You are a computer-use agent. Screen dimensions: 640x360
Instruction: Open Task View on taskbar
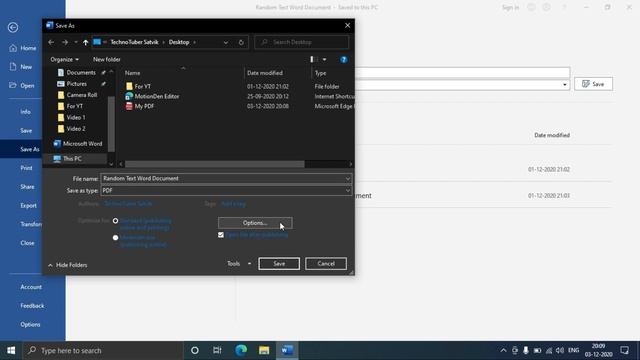pyautogui.click(x=217, y=351)
